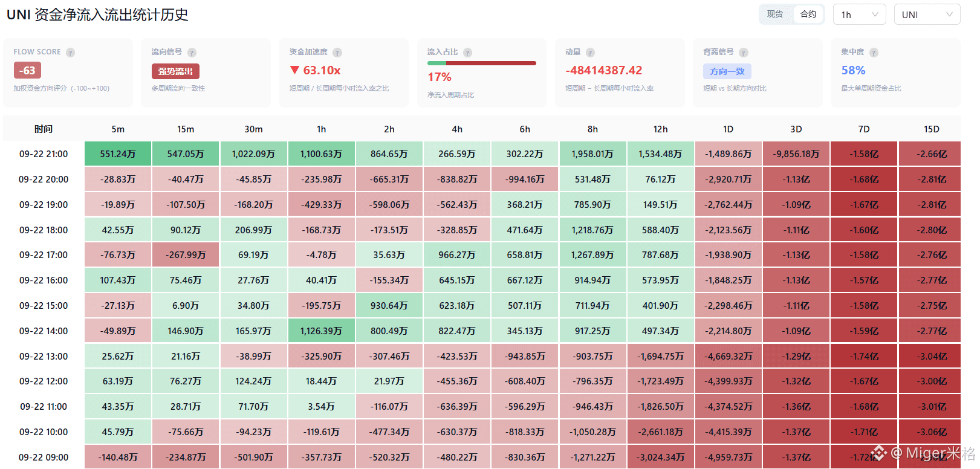Click help icon next to FLOW SCORE
980x469 pixels.
coord(71,53)
